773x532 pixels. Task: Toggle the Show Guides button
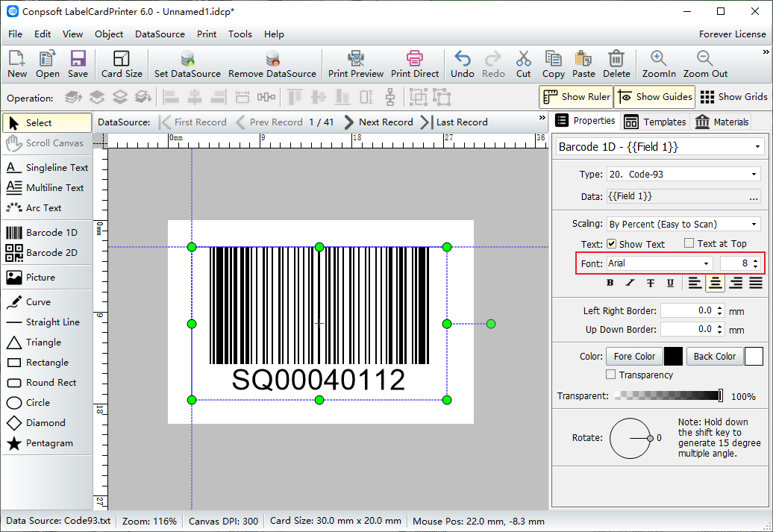654,97
